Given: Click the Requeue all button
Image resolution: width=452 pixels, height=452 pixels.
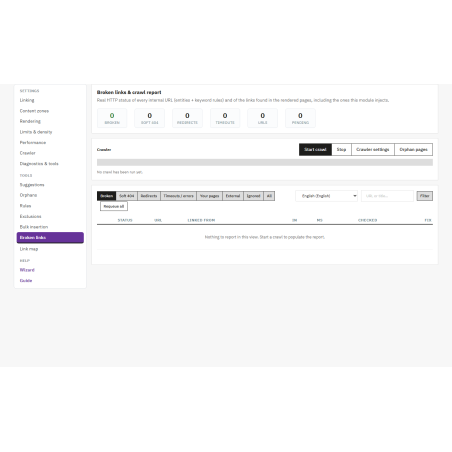Looking at the screenshot, I should click(x=114, y=206).
